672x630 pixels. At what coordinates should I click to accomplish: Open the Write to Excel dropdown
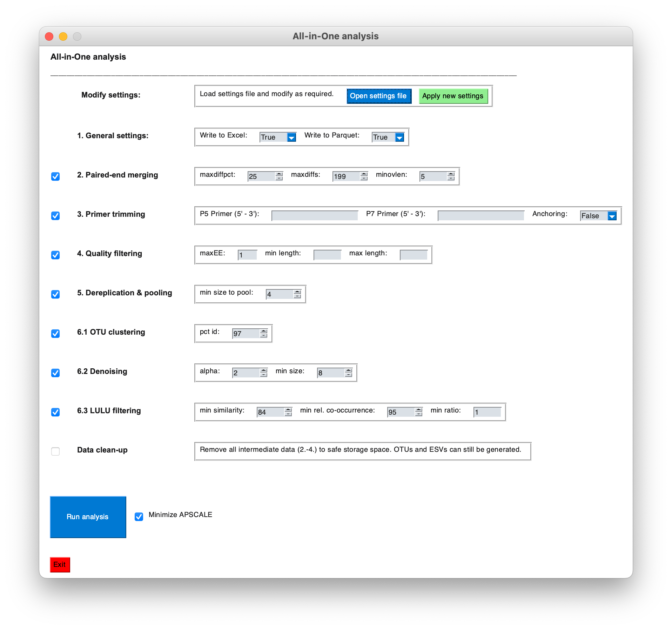pyautogui.click(x=291, y=138)
